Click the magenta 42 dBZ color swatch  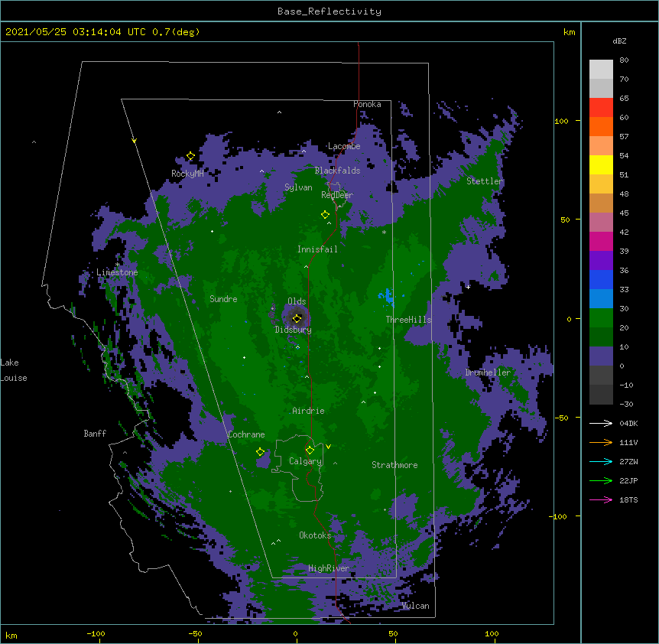[x=601, y=241]
